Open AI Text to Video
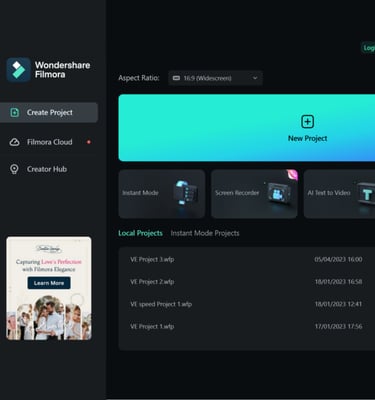The height and width of the screenshot is (400, 375). click(x=339, y=194)
